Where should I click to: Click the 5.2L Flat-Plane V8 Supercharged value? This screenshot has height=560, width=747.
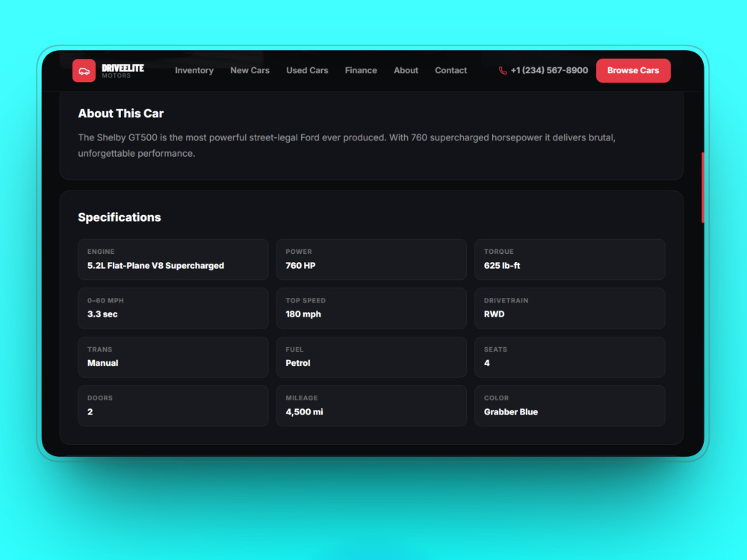click(156, 266)
